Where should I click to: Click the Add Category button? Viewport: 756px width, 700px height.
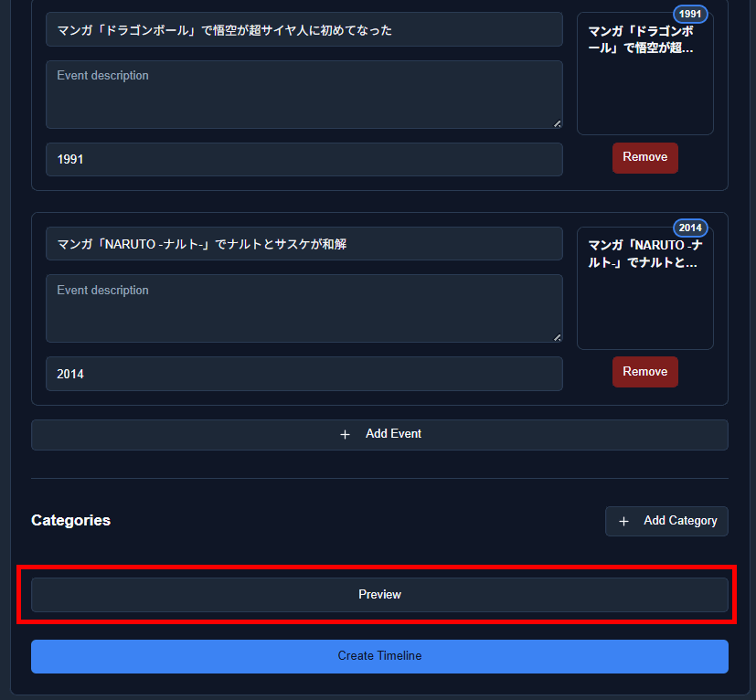[666, 521]
